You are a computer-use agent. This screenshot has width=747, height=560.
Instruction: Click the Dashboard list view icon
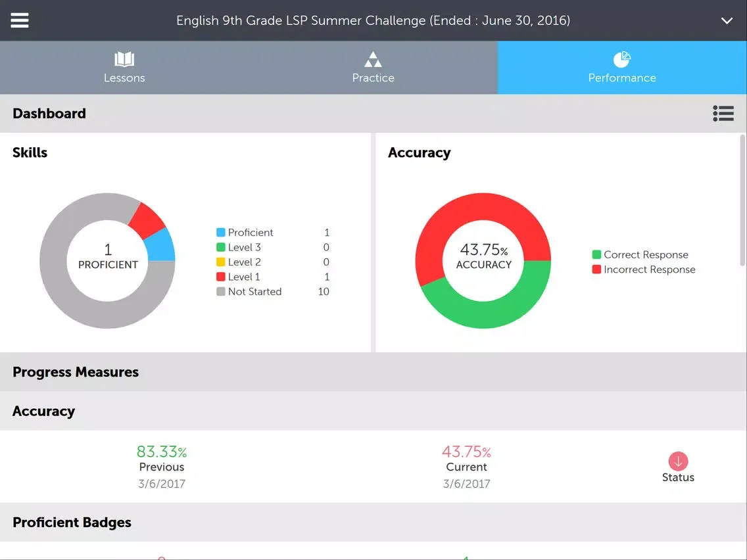pos(723,114)
